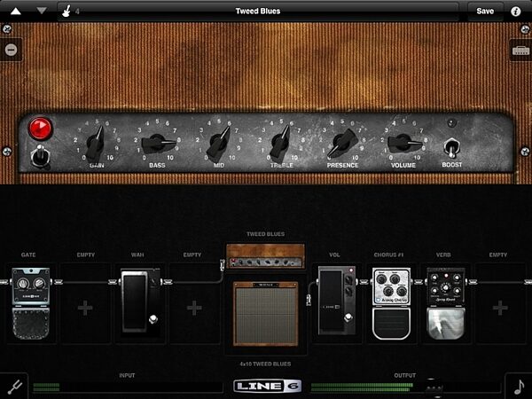532x399 pixels.
Task: Go to previous preset with up arrow
Action: point(16,12)
